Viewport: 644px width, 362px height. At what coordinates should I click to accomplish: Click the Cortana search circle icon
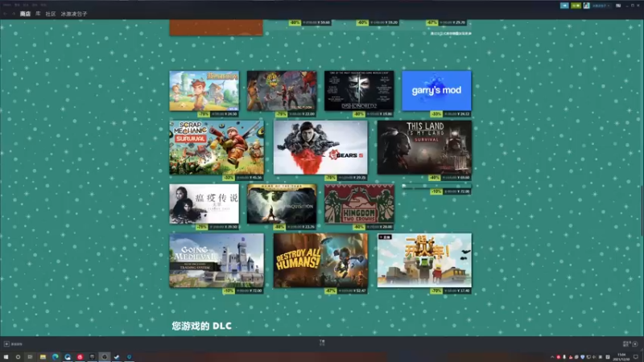click(x=18, y=357)
